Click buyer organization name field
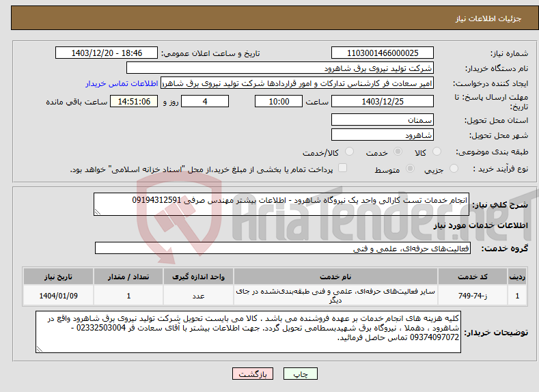Screen dimensions: 539x392 280,68
